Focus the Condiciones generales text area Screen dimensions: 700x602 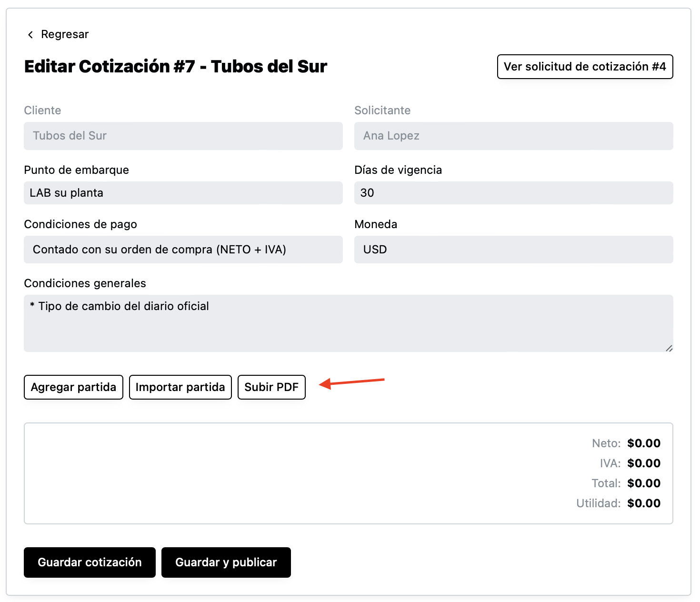pos(349,323)
